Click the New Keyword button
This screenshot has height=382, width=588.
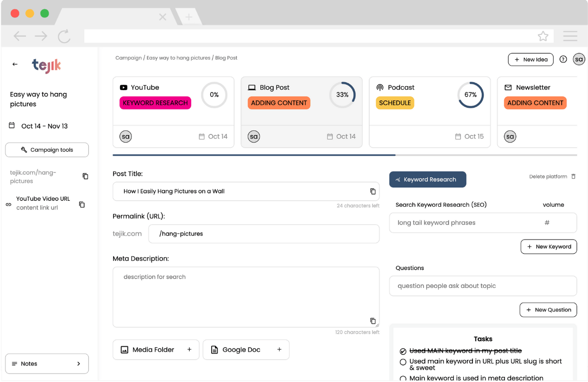548,247
